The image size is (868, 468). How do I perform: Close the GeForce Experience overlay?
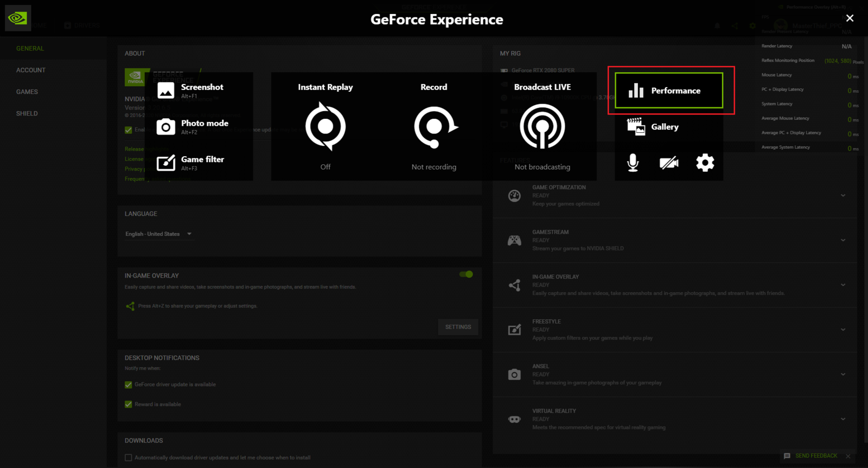coord(850,18)
